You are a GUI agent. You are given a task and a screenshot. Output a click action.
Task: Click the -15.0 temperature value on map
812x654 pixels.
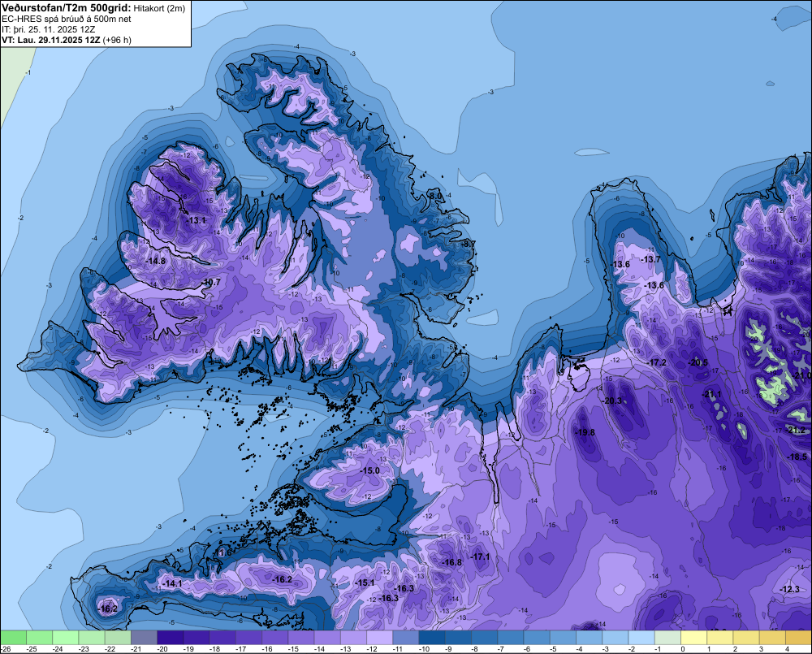click(x=369, y=470)
